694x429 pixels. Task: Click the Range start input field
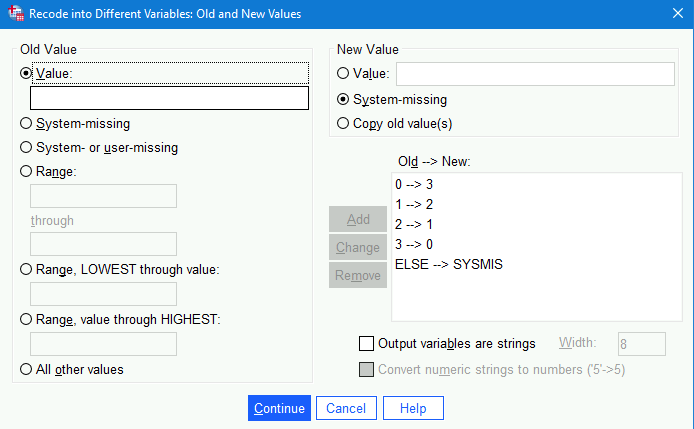click(104, 196)
